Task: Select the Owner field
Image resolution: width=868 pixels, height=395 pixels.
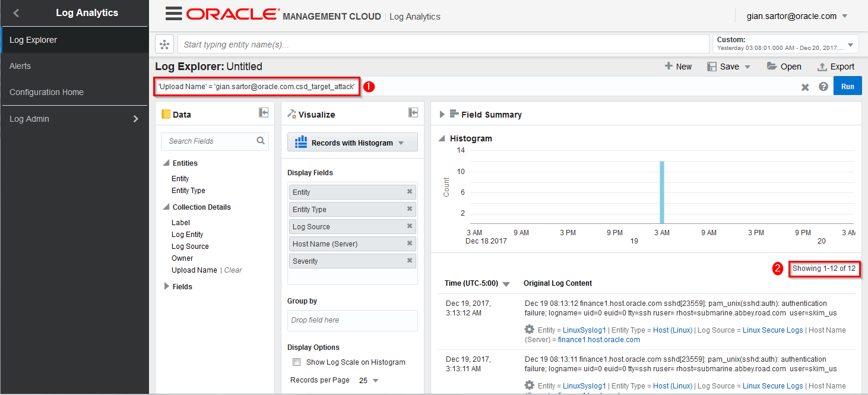Action: click(182, 258)
